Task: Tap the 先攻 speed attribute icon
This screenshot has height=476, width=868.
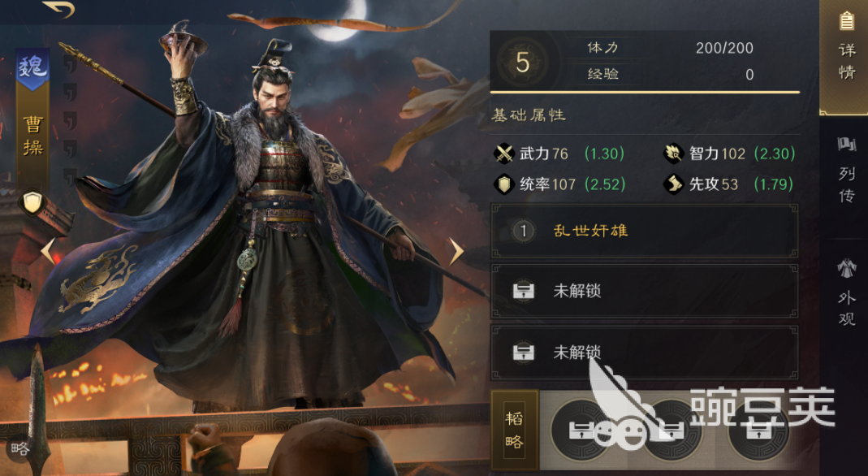Action: (674, 184)
